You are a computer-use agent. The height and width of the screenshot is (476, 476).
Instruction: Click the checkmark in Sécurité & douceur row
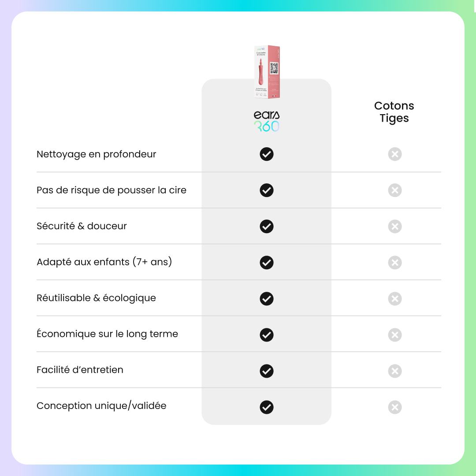pyautogui.click(x=267, y=227)
